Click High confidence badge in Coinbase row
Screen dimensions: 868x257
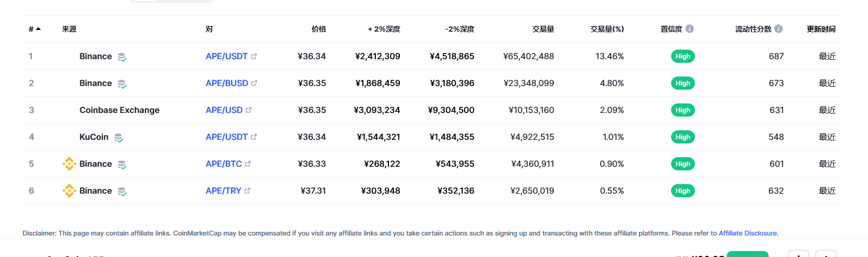(683, 110)
